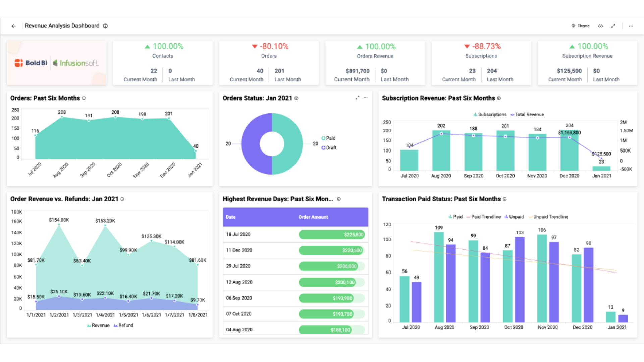Click the info icon beside Revenue Analysis Dashboard title

[105, 26]
